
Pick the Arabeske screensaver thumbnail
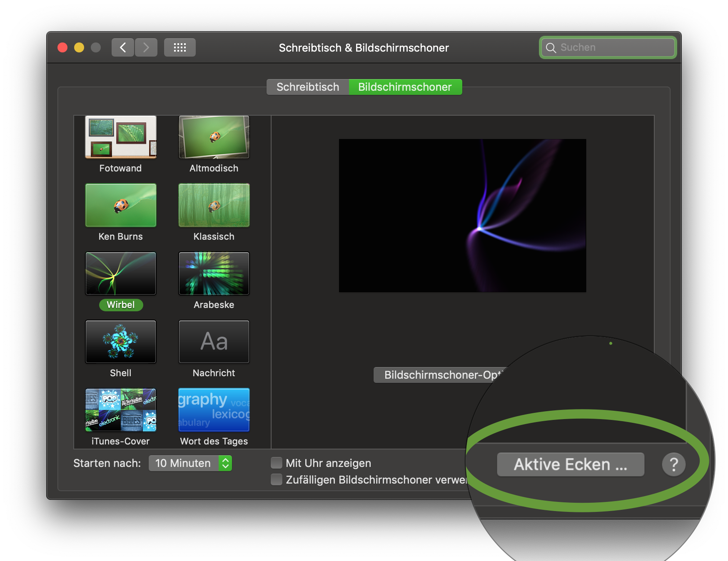pyautogui.click(x=214, y=273)
